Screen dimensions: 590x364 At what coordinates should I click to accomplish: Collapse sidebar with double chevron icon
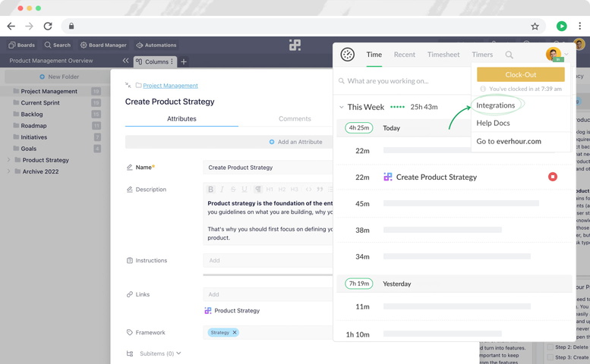(126, 61)
